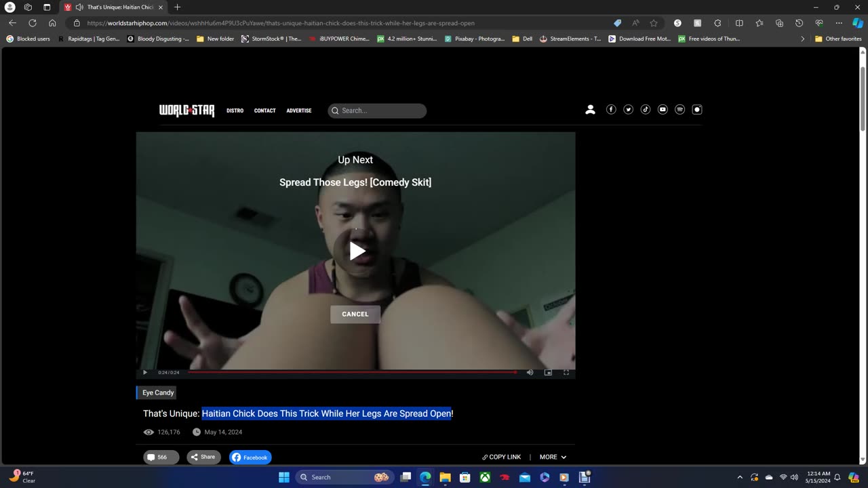
Task: Mute the video volume
Action: pos(530,372)
